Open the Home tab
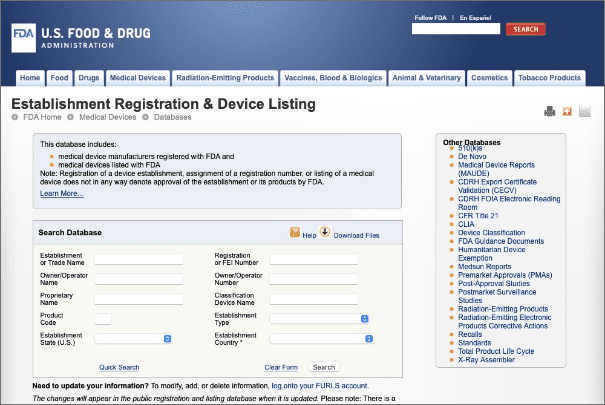Viewport: 605px width, 405px height. pos(30,78)
